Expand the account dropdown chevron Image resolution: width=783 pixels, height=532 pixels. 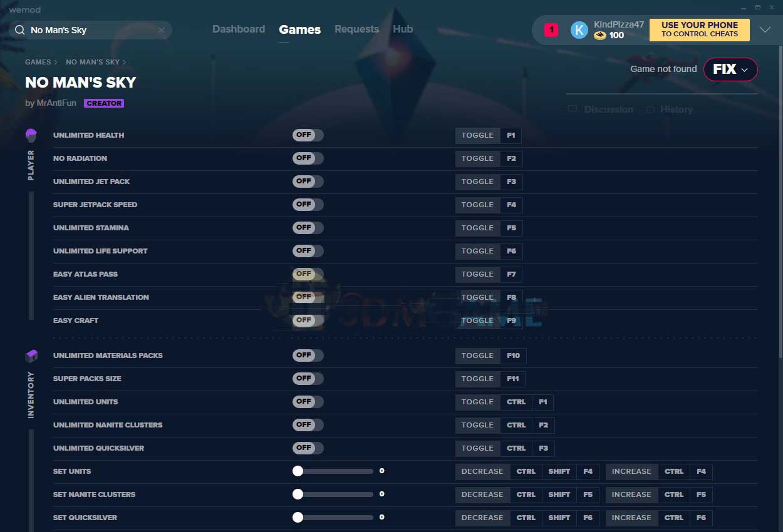[765, 29]
